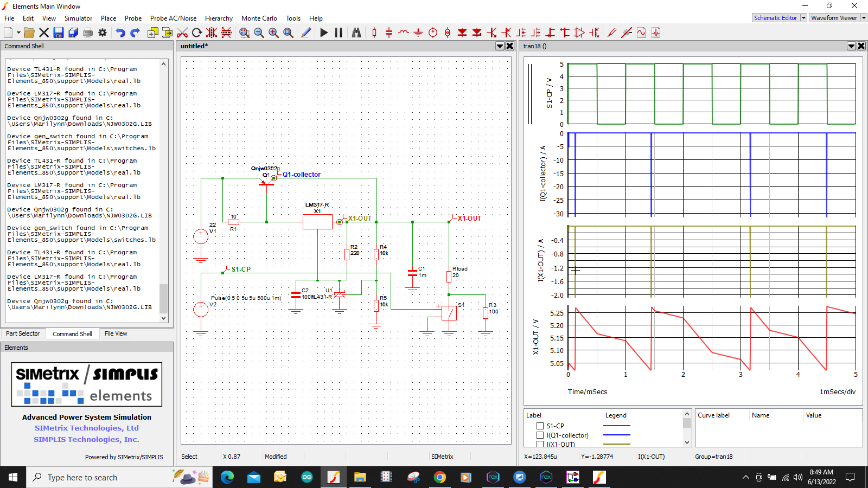
Task: Open the File menu
Action: pos(9,18)
